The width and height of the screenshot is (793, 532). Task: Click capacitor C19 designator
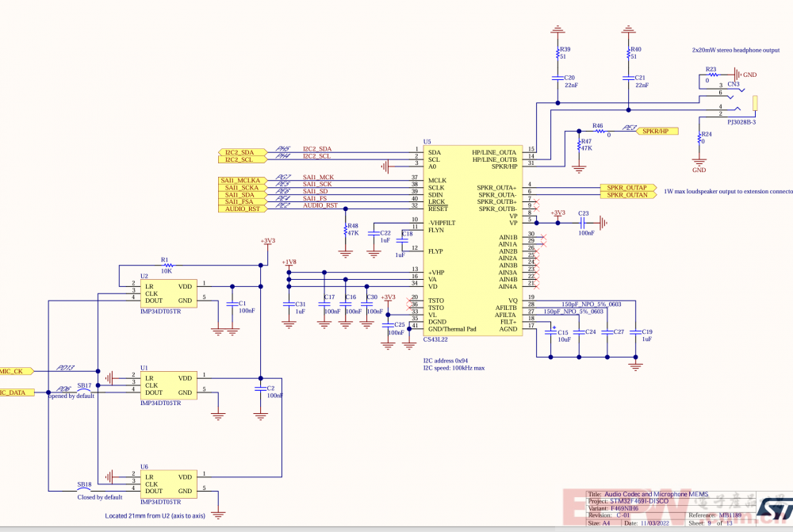647,331
